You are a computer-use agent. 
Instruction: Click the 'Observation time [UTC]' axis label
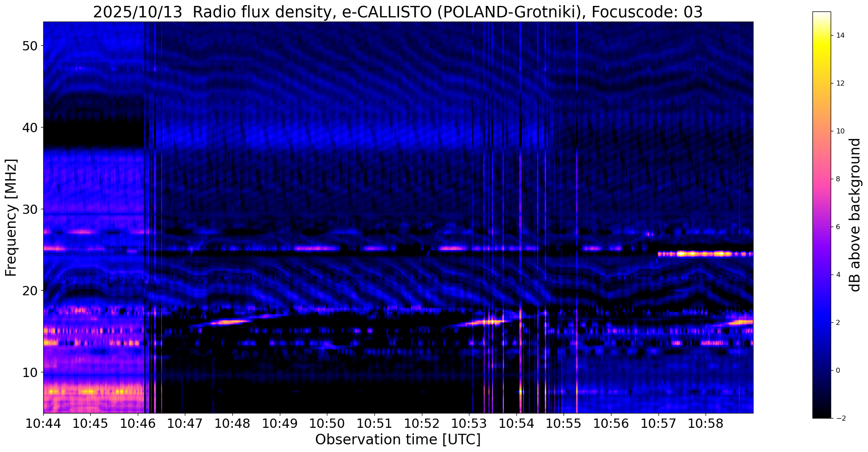click(398, 440)
